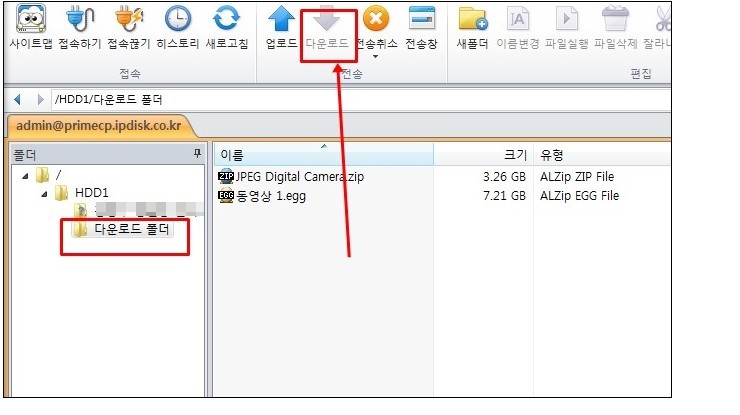Viewport: 740px width, 415px height.
Task: Select the admin@primecp.ipdisk.co.kr tab
Action: pyautogui.click(x=99, y=127)
